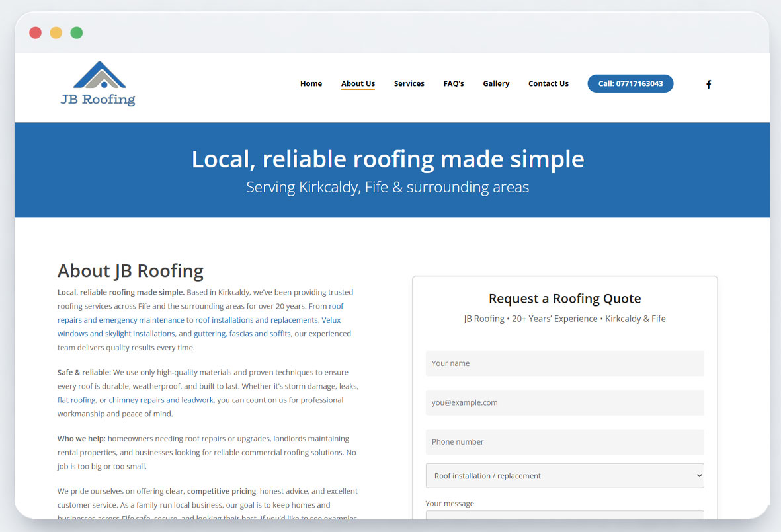
Task: Click into the Your name field
Action: (x=565, y=363)
